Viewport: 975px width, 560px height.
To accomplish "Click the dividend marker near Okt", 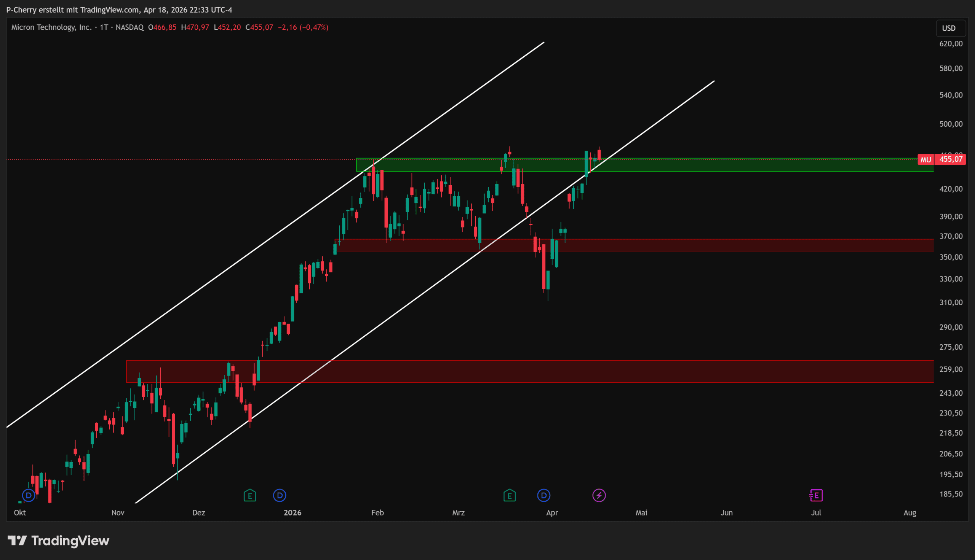I will point(29,495).
